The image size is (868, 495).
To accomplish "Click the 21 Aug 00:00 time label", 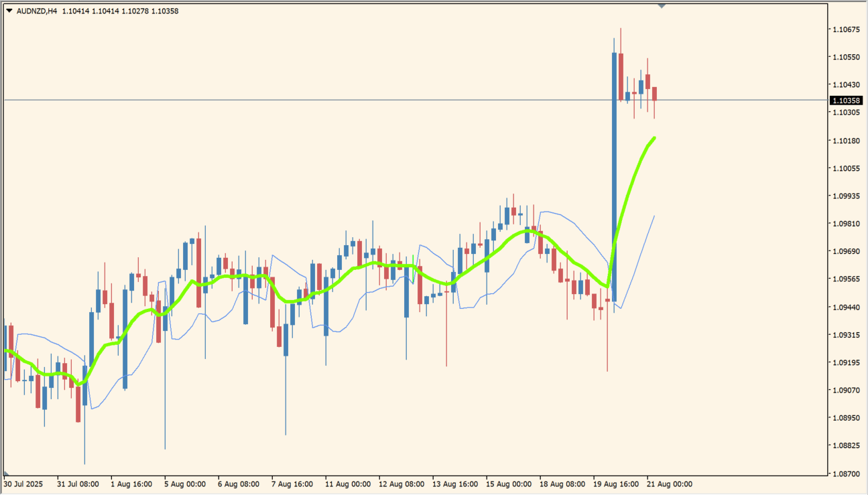I will 670,484.
